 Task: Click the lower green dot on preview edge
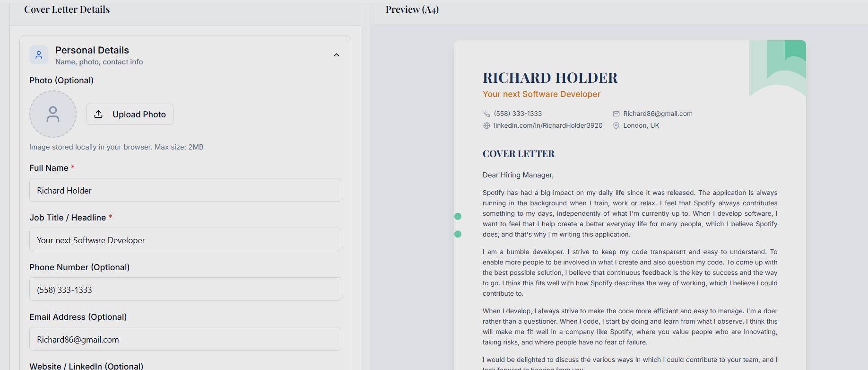(x=458, y=234)
